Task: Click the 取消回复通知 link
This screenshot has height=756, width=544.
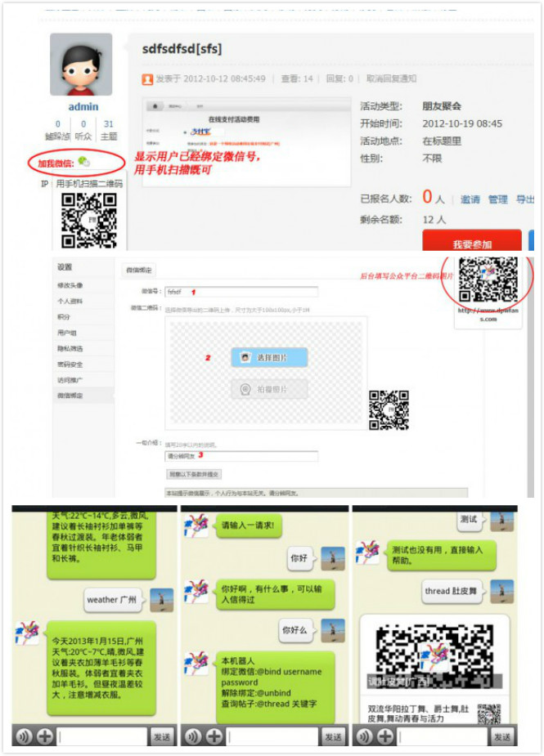Action: 392,78
